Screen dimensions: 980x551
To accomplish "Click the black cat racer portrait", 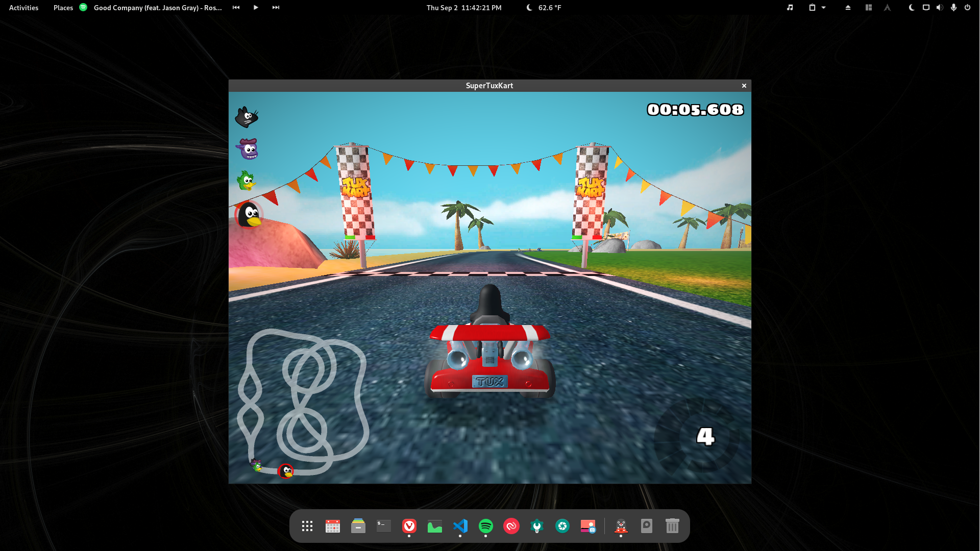I will pyautogui.click(x=247, y=117).
